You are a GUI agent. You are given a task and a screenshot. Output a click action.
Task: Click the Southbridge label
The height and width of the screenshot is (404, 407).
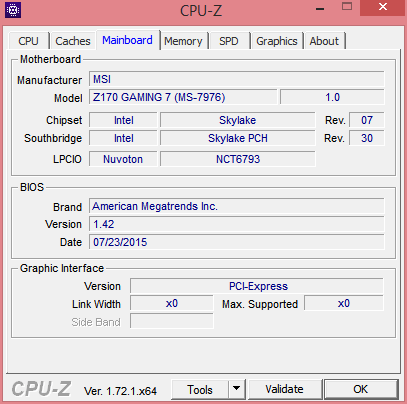[x=53, y=138]
